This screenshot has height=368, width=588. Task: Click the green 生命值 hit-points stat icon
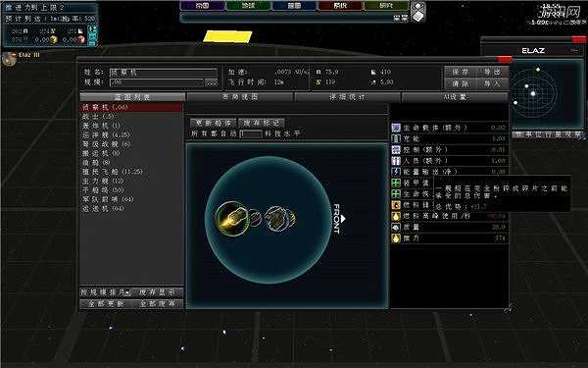tap(396, 193)
